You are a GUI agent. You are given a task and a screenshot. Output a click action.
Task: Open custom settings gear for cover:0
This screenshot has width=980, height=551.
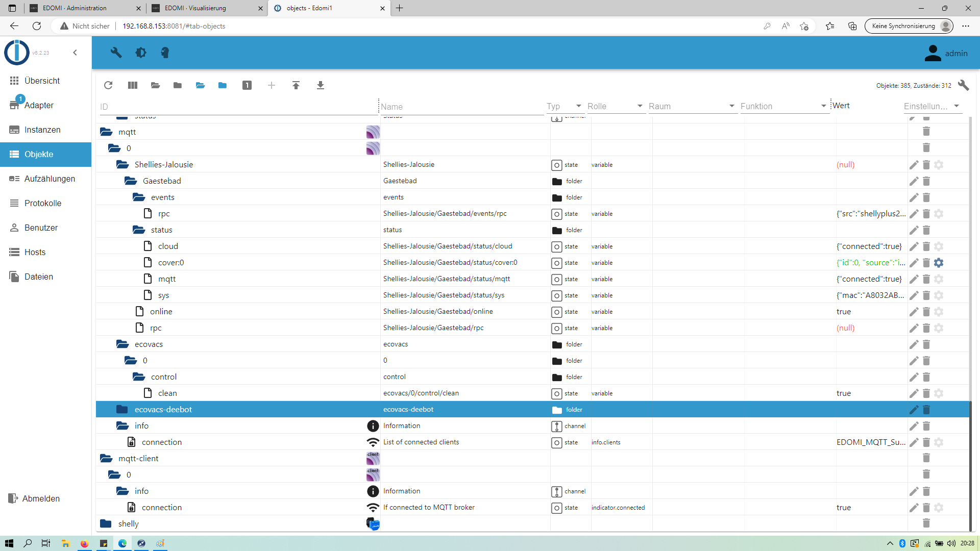coord(939,263)
